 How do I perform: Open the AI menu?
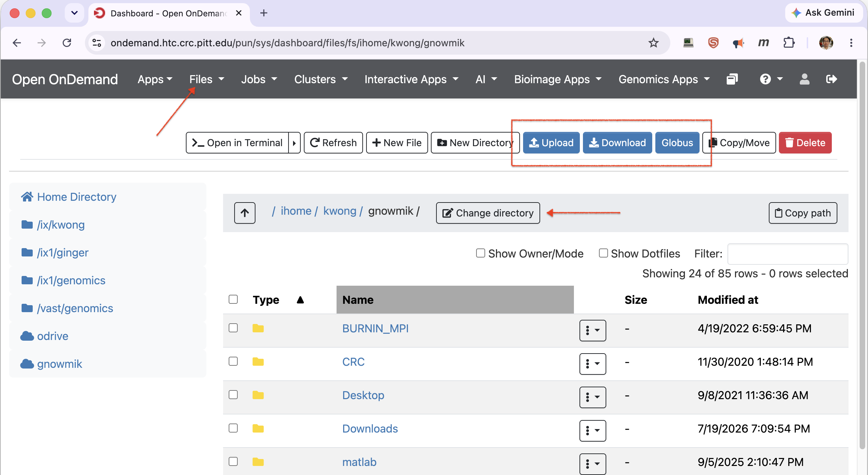coord(486,79)
